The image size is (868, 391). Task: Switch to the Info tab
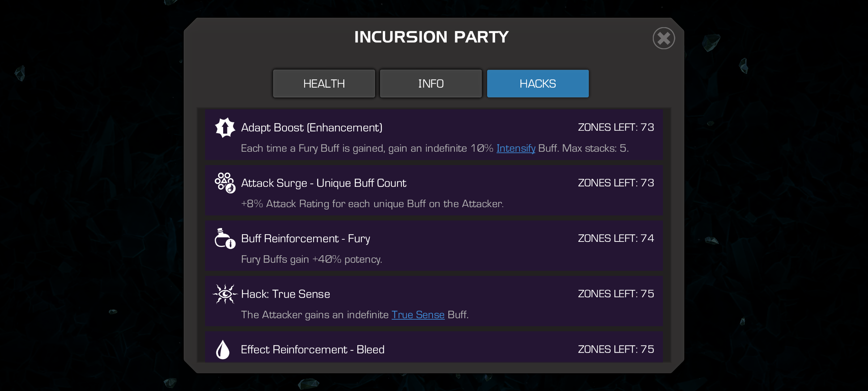431,84
